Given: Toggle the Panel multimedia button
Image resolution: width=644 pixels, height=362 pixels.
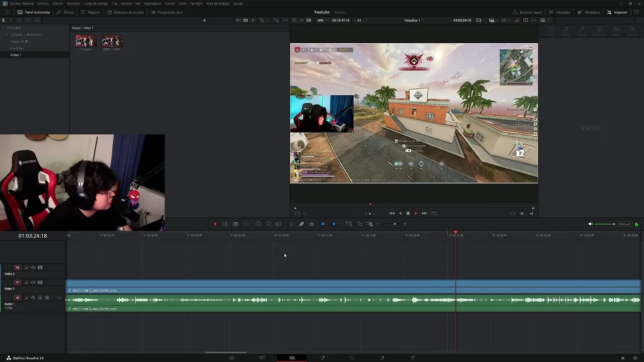Looking at the screenshot, I should click(34, 12).
